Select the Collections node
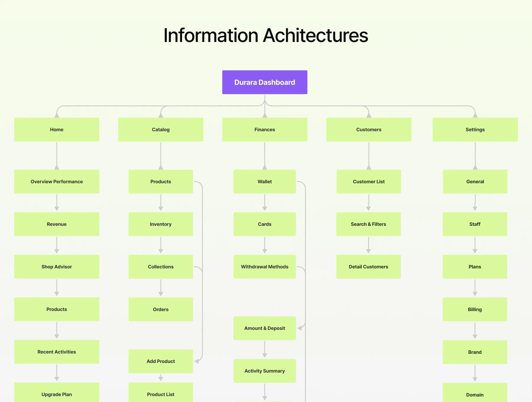This screenshot has height=402, width=532. pos(161,267)
